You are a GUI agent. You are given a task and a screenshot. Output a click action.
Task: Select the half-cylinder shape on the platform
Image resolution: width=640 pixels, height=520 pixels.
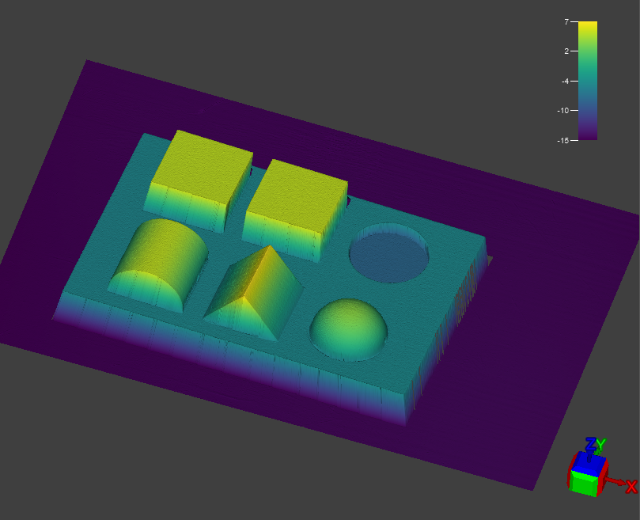coord(159,262)
